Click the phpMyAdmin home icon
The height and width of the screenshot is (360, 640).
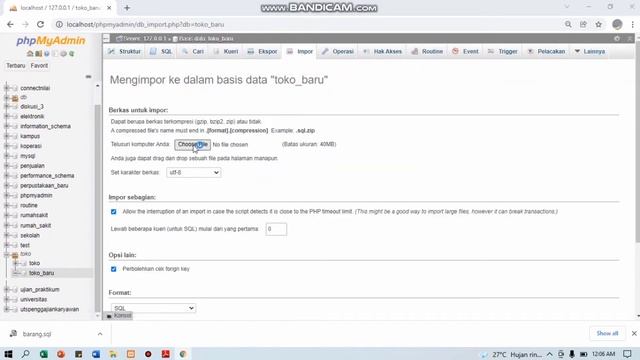coord(30,53)
